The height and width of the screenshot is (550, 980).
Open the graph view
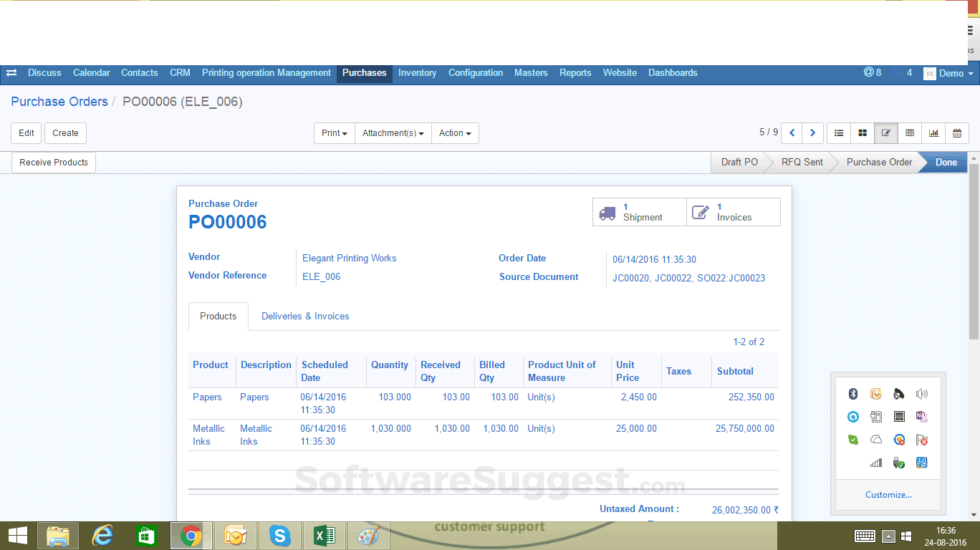pyautogui.click(x=933, y=133)
